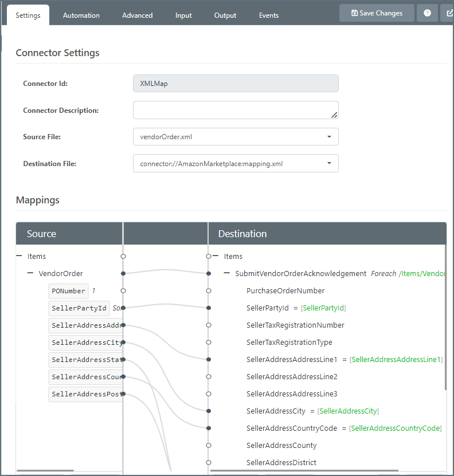Image resolution: width=454 pixels, height=476 pixels.
Task: Go to the Events tab
Action: [x=269, y=15]
